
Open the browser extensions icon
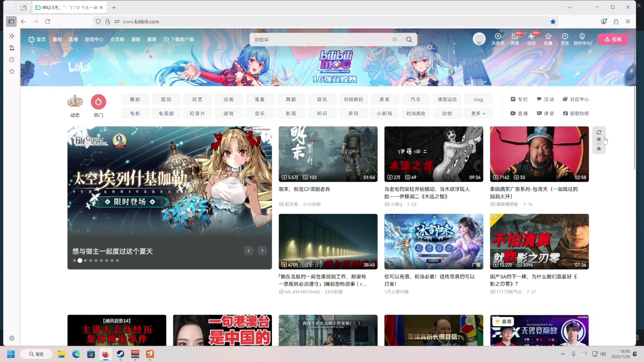(616, 21)
